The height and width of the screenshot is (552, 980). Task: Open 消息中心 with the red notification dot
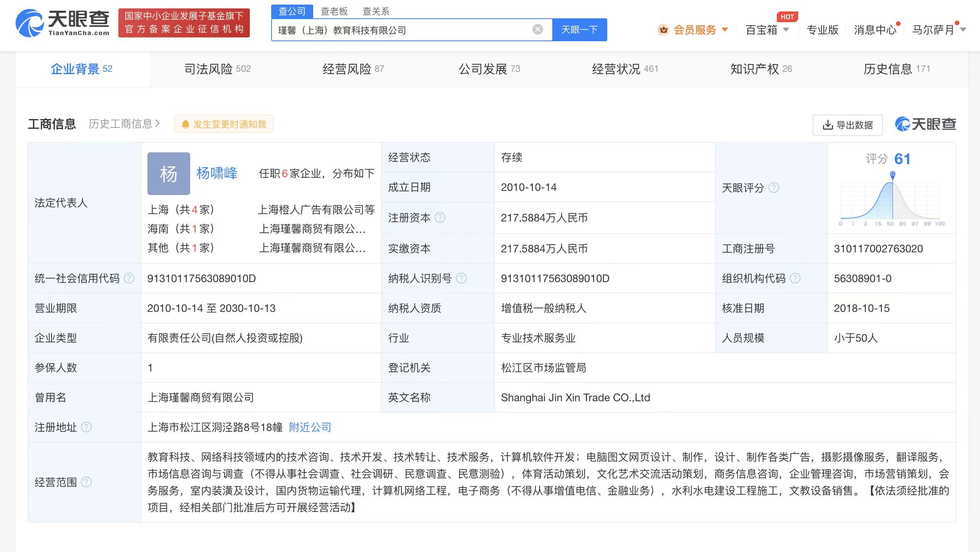[875, 29]
